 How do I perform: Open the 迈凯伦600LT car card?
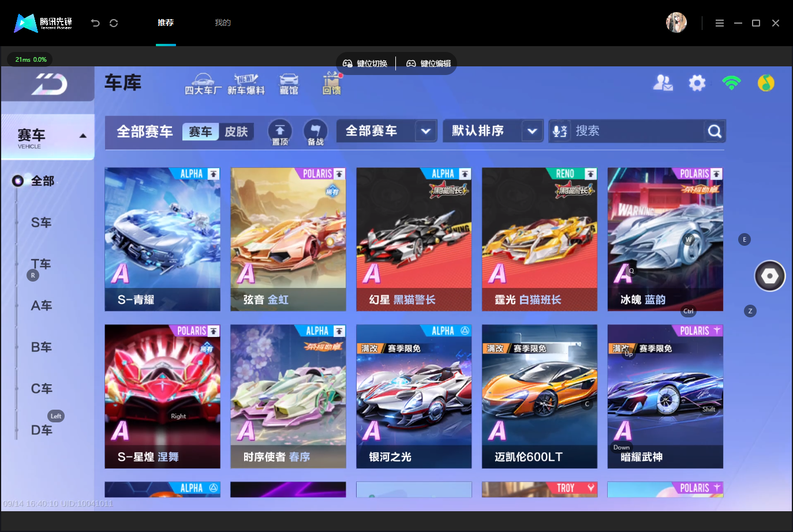pyautogui.click(x=540, y=396)
